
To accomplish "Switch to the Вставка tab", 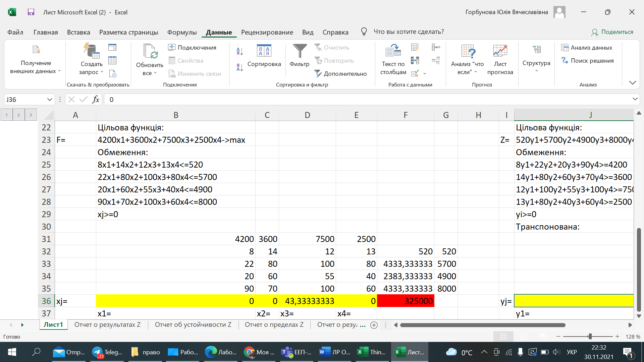I will pos(78,32).
